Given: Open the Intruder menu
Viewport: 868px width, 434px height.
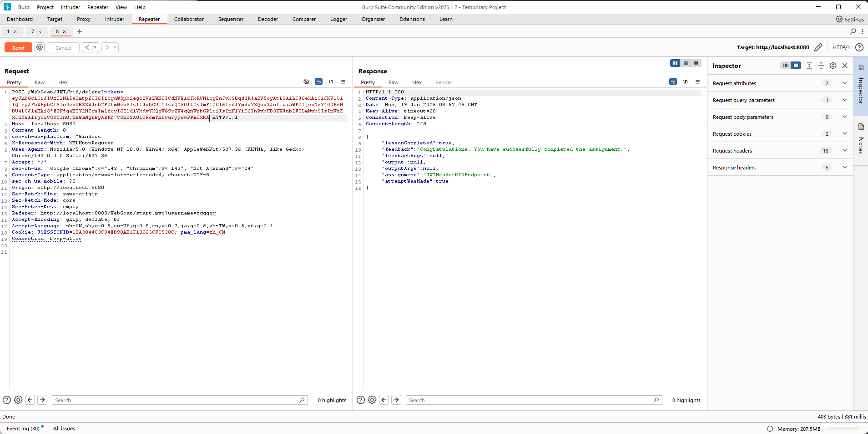Looking at the screenshot, I should pyautogui.click(x=71, y=7).
